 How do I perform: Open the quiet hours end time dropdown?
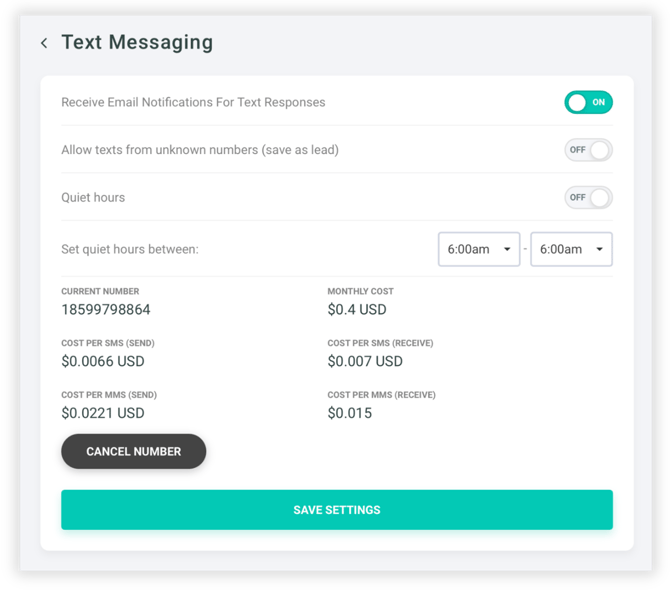[x=571, y=249]
